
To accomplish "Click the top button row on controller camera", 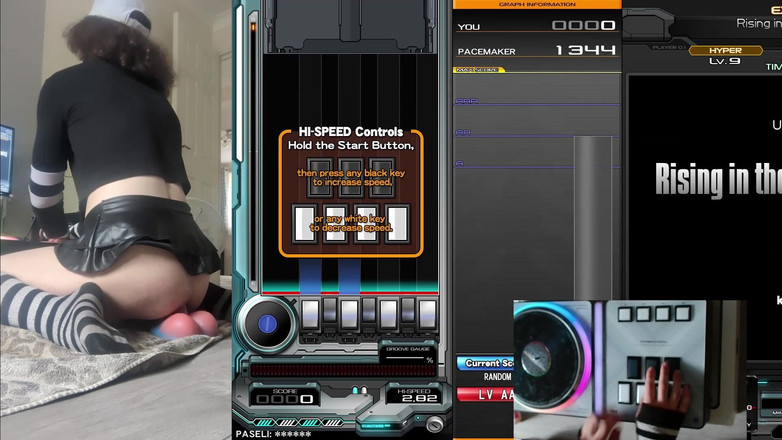I will [653, 314].
